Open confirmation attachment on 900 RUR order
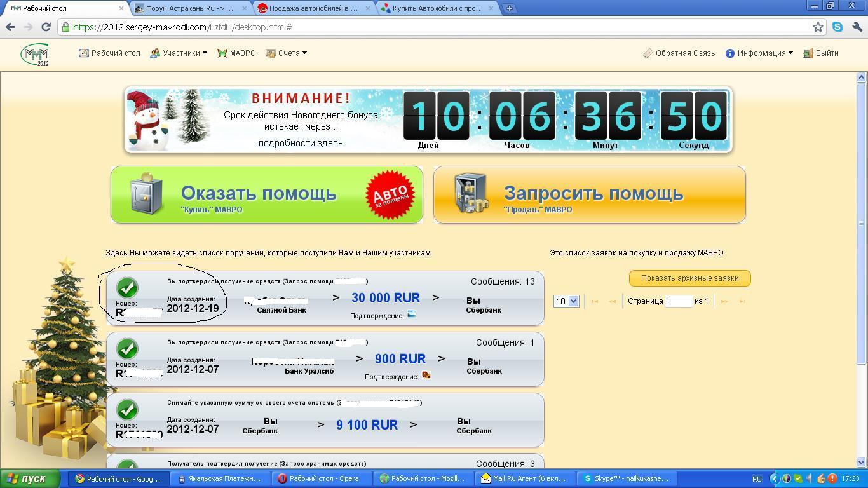Screen dimensions: 868x488 [x=426, y=376]
